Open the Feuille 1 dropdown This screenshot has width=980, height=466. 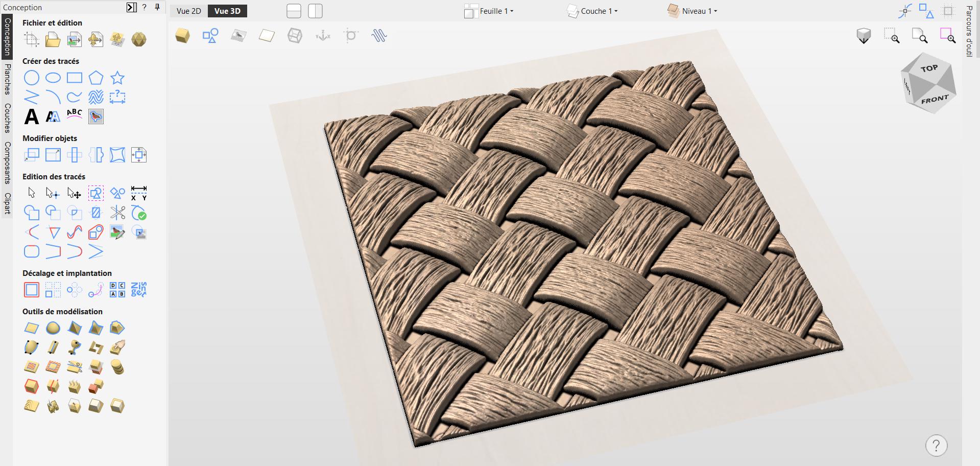[x=489, y=11]
